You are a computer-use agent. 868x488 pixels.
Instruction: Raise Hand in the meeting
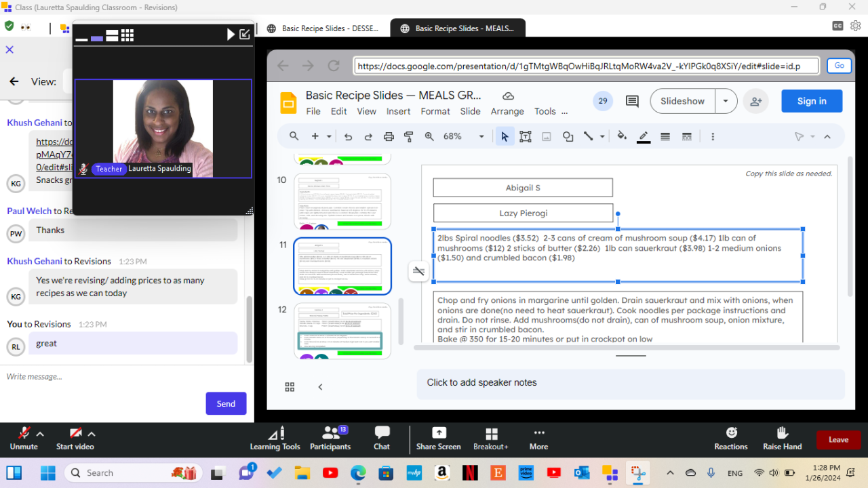[x=783, y=439]
